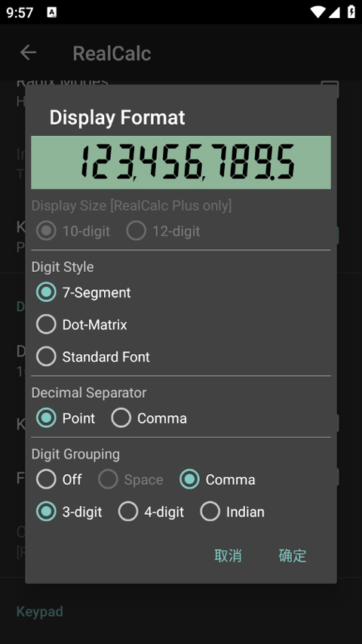Tap the keyboard notification icon in status bar

tap(52, 12)
